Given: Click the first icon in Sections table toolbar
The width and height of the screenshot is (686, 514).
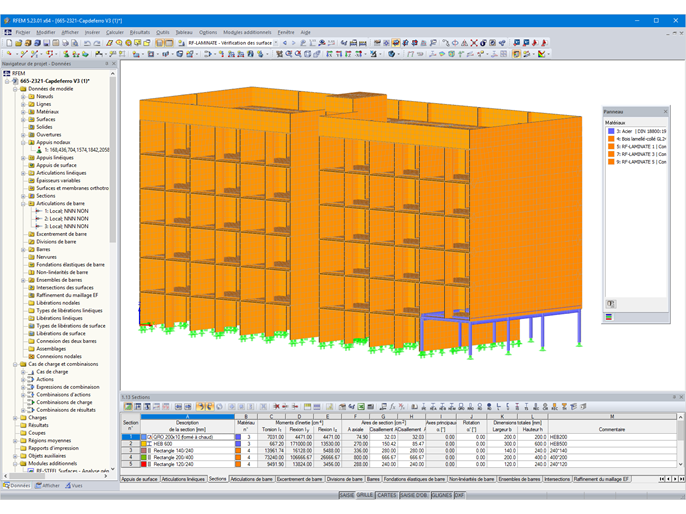Looking at the screenshot, I should [x=128, y=407].
